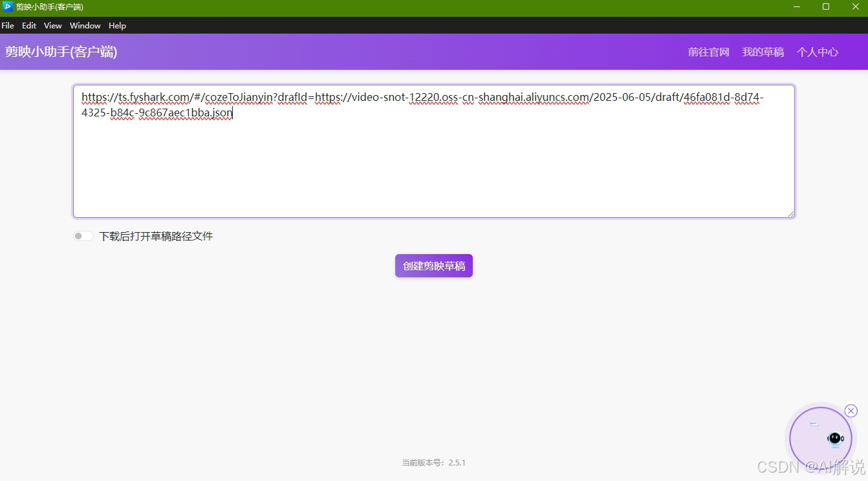This screenshot has width=868, height=481.
Task: Dismiss the floating assistant with its X icon
Action: [x=851, y=411]
